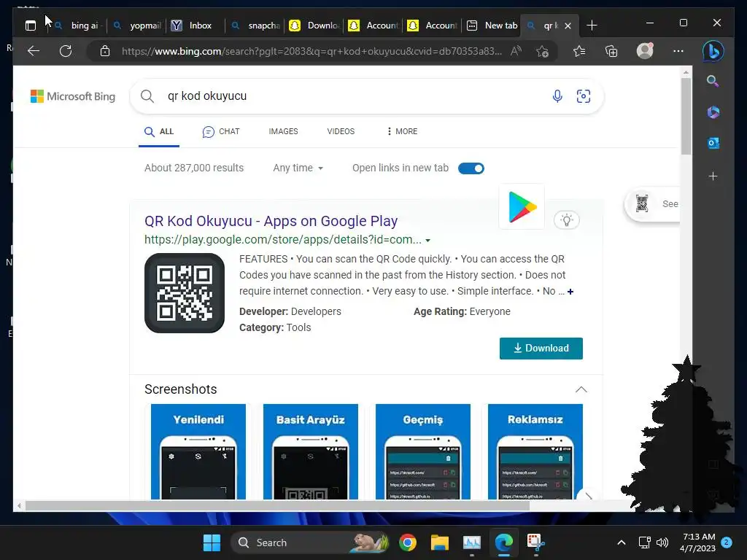
Task: Click the horizontal page scrollbar
Action: click(277, 506)
